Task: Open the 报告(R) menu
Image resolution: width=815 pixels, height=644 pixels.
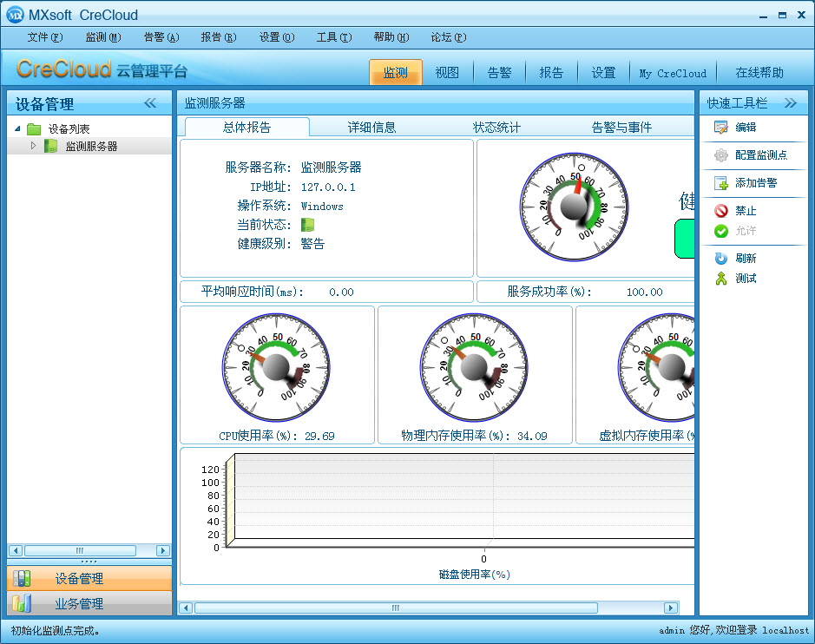Action: 218,37
